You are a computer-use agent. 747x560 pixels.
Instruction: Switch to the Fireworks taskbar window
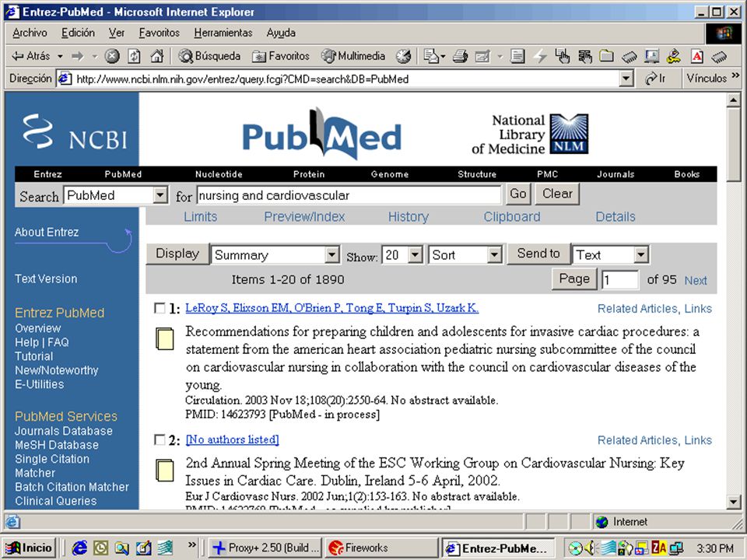[381, 548]
